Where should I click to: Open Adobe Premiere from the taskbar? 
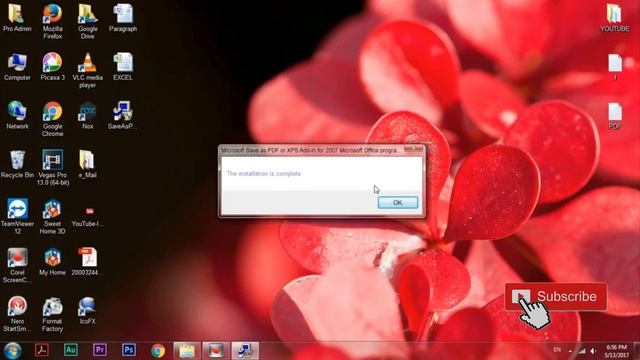[100, 350]
